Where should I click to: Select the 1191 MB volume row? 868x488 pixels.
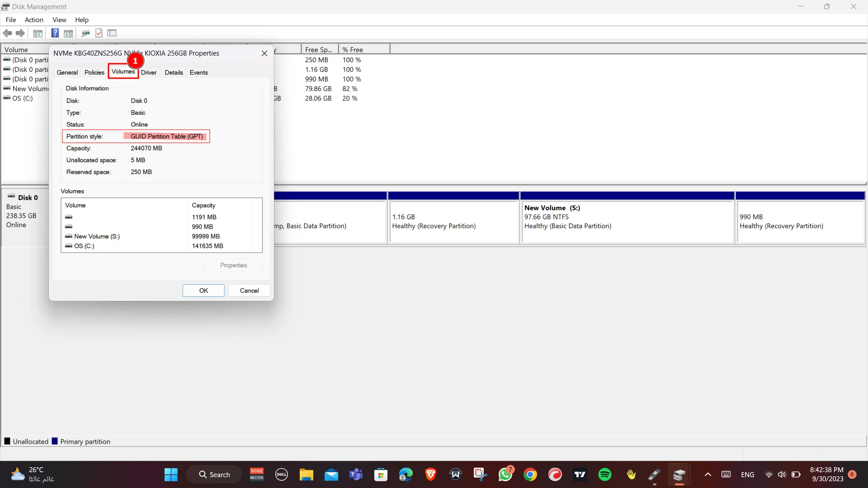tap(161, 217)
